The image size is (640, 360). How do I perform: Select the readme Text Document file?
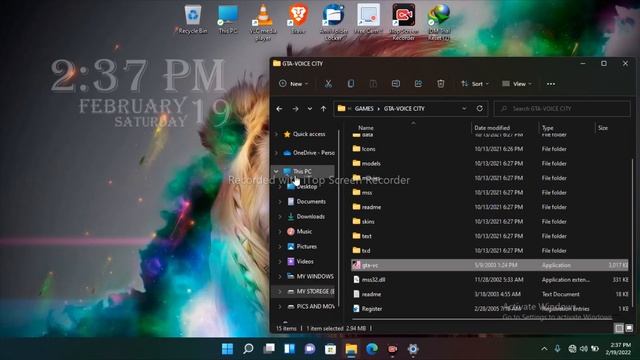coord(490,294)
